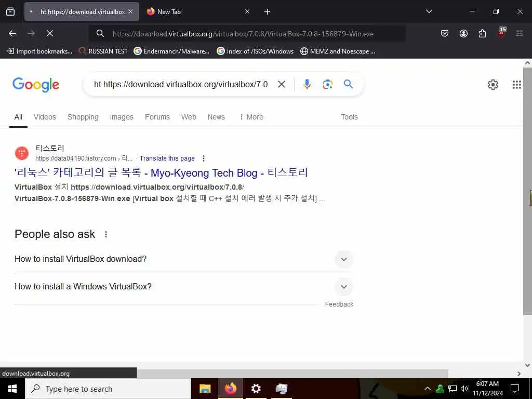532x399 pixels.
Task: Click the Google search text box
Action: click(x=181, y=84)
